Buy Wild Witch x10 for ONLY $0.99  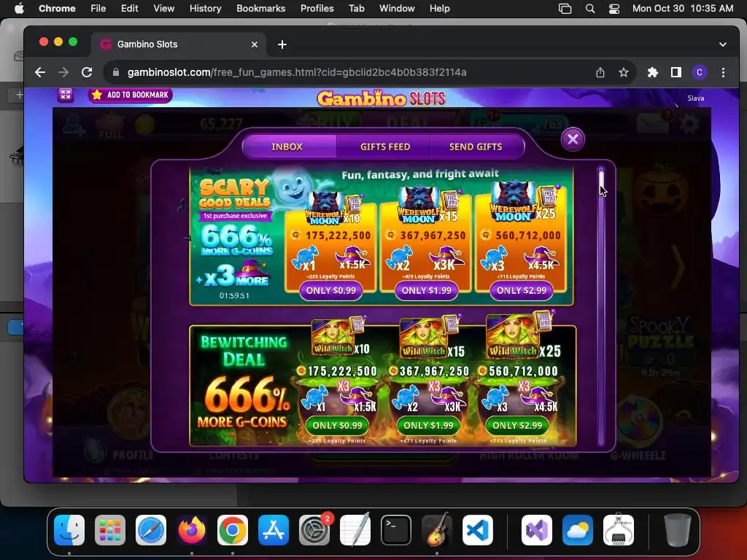tap(337, 425)
